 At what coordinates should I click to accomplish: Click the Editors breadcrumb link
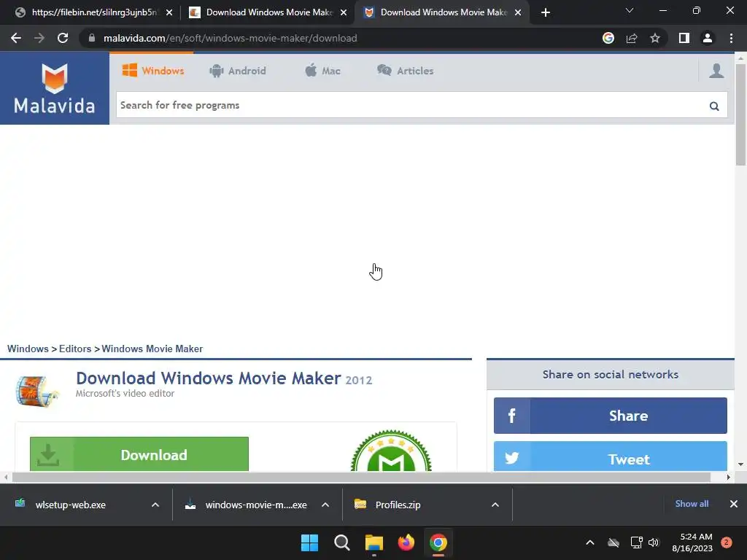pos(75,349)
